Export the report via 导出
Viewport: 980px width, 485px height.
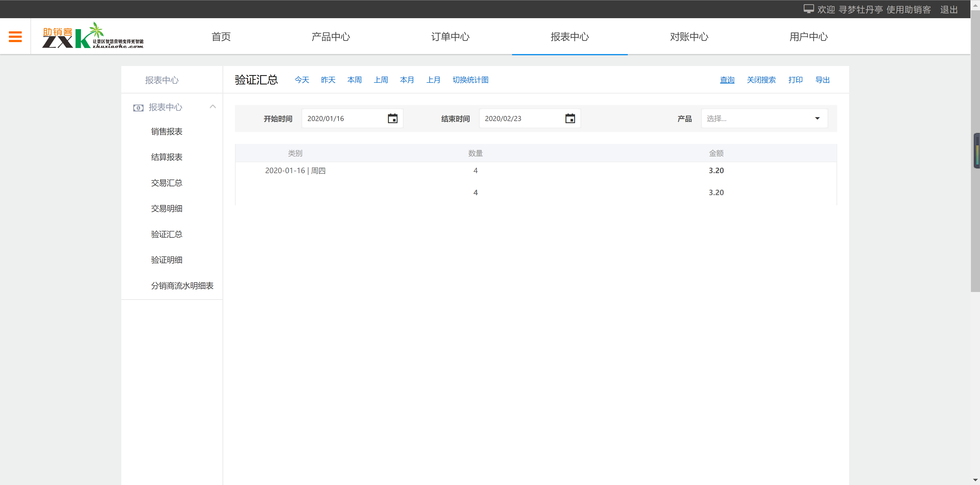pyautogui.click(x=823, y=80)
